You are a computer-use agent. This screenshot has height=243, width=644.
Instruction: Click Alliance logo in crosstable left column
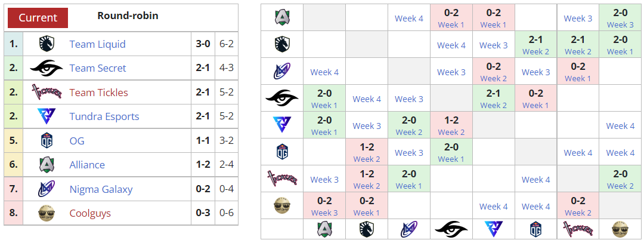coord(282,17)
